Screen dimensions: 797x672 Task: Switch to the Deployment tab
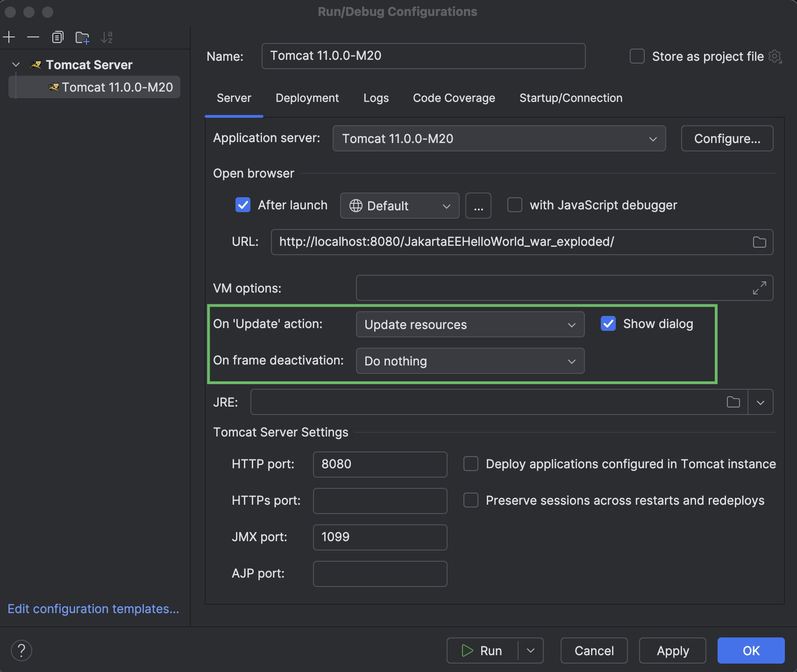point(307,98)
